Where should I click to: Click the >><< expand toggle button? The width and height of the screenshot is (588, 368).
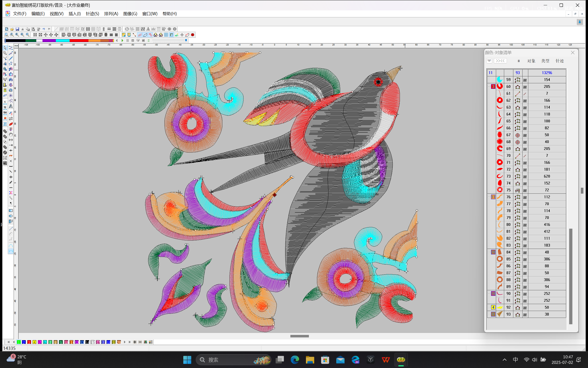point(500,60)
